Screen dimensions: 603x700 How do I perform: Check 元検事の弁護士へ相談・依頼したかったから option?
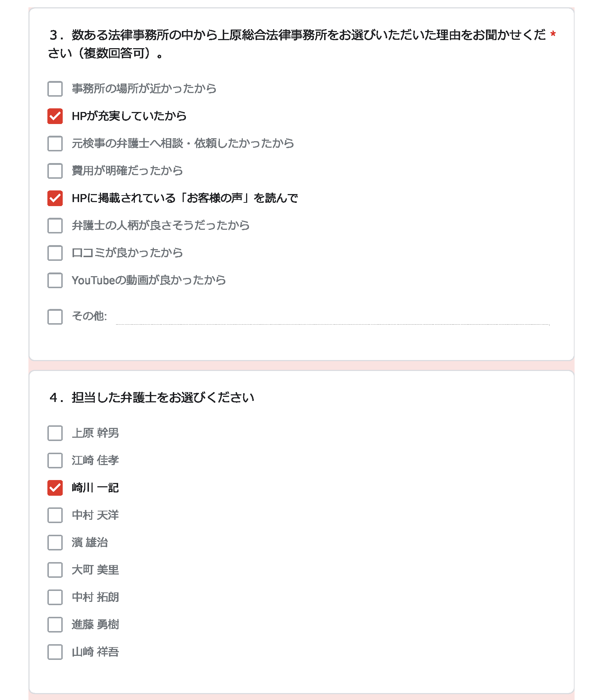55,143
